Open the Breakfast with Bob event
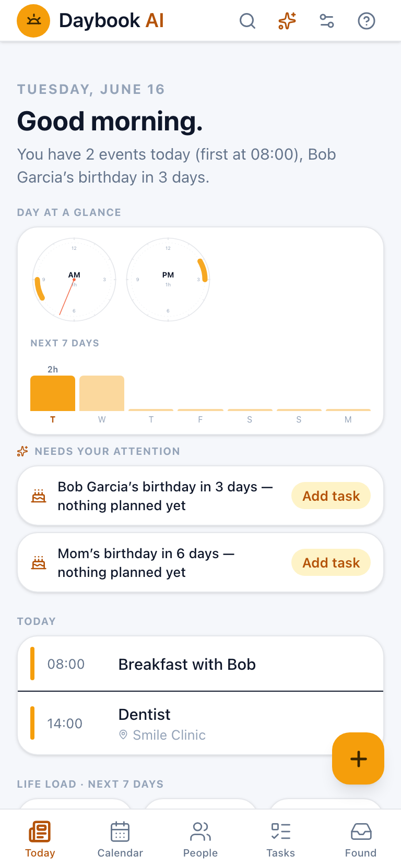This screenshot has height=868, width=401. 200,664
